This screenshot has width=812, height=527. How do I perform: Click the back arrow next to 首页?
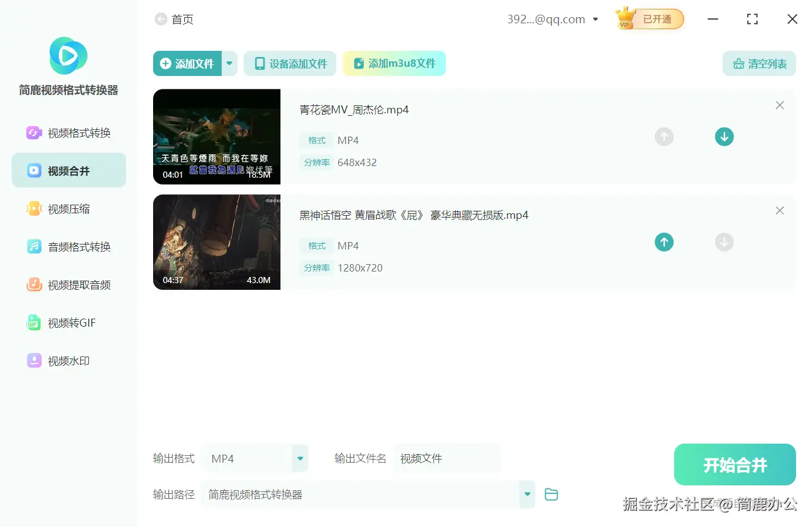click(x=160, y=19)
